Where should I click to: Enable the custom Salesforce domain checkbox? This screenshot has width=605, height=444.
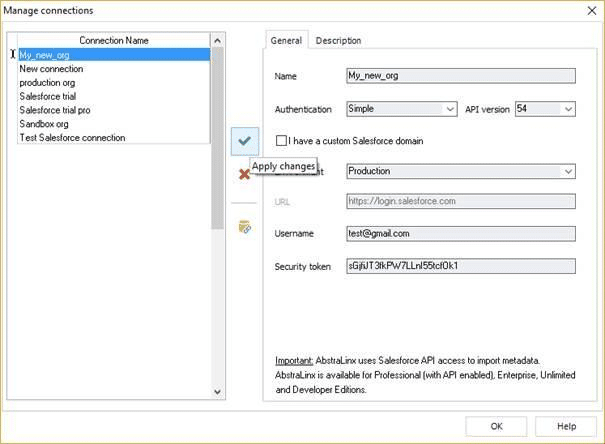click(282, 142)
